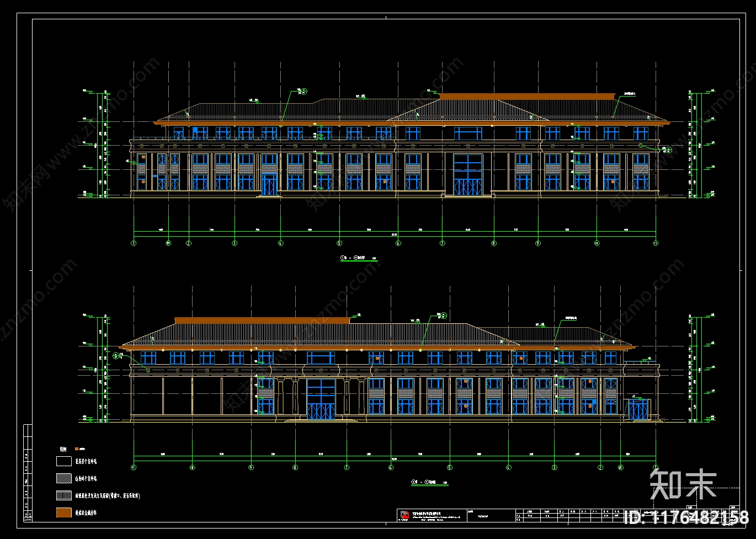Select grid bubble 7 under the upper elevation
The height and width of the screenshot is (539, 756).
[x=442, y=243]
